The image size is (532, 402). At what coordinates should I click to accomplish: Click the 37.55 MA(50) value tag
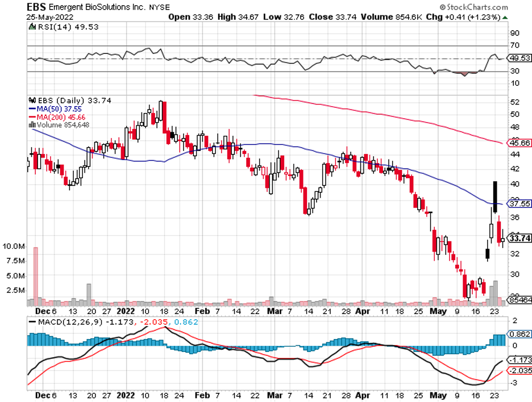518,203
